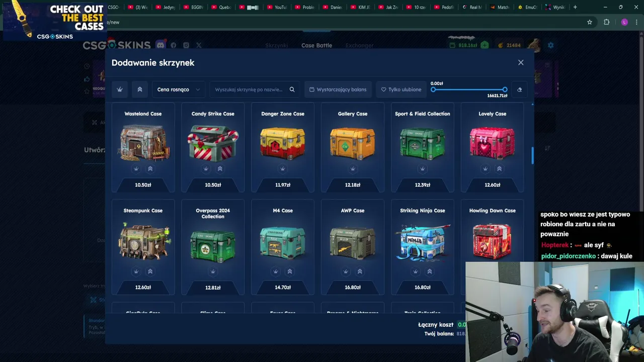Screen dimensions: 644x362
Task: Click the Discord icon in the site header
Action: tap(160, 45)
